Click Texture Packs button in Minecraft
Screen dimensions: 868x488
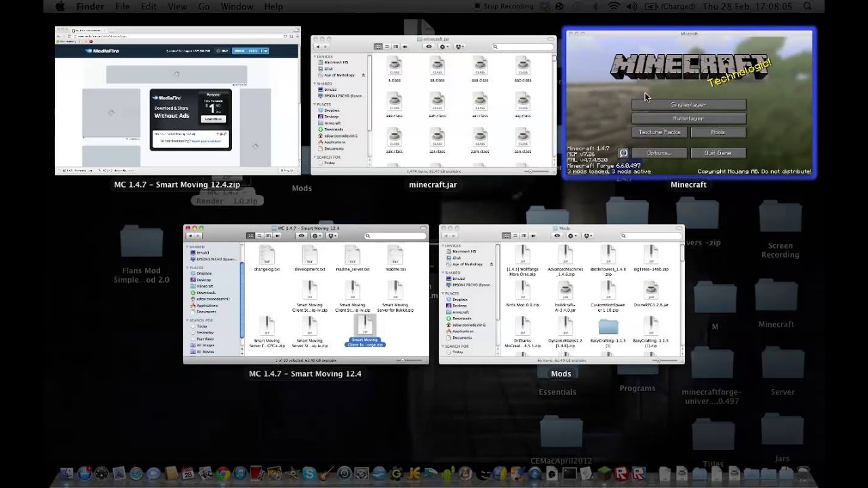tap(660, 133)
